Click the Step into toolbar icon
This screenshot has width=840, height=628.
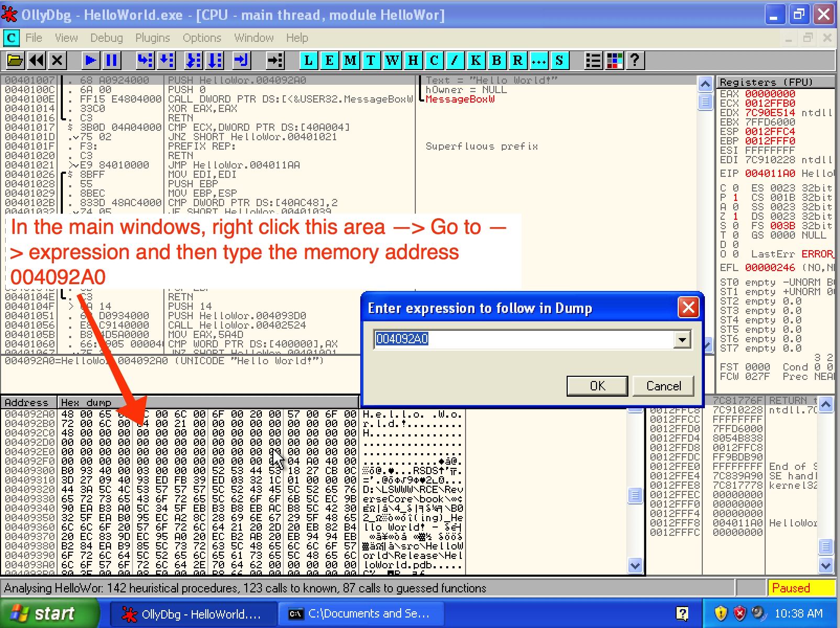[145, 61]
